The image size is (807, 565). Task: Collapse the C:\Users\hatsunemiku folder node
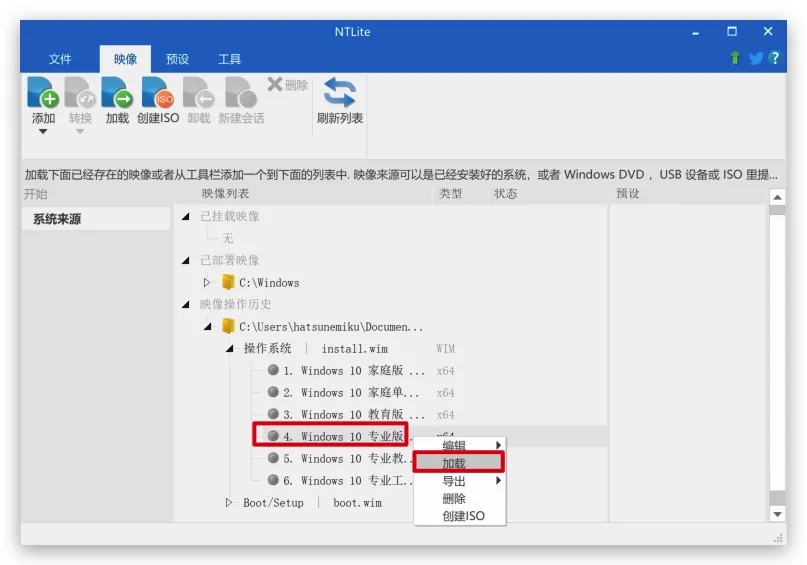tap(207, 327)
